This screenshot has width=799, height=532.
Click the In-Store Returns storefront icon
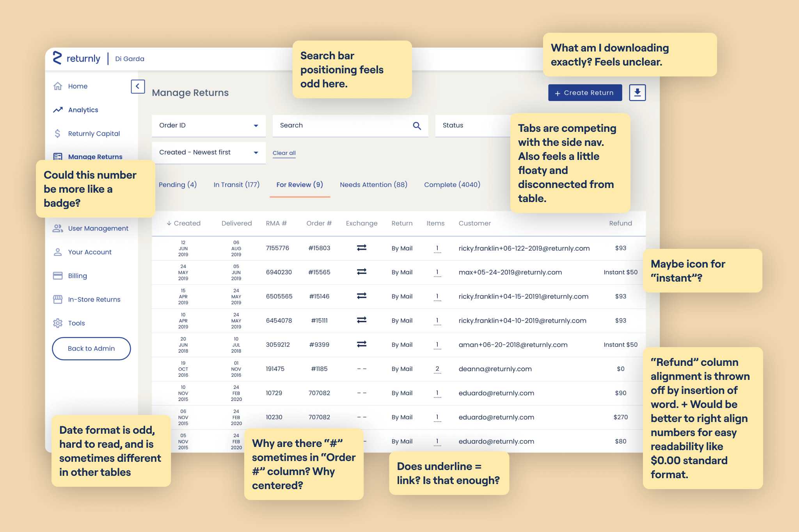[x=58, y=300]
